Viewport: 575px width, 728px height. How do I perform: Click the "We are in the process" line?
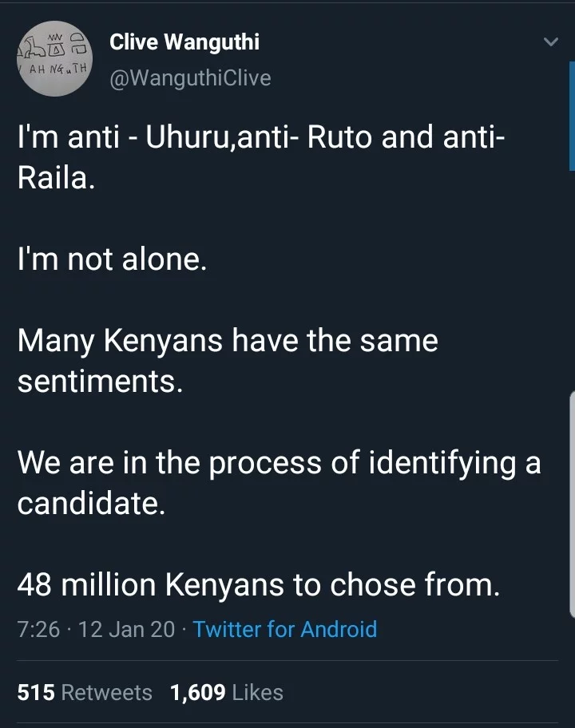(x=279, y=463)
